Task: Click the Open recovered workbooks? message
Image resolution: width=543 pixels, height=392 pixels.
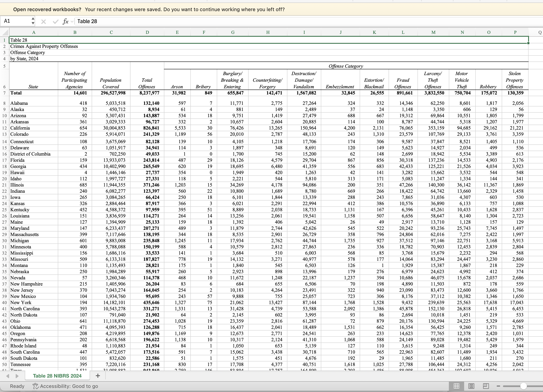Action: pyautogui.click(x=149, y=9)
